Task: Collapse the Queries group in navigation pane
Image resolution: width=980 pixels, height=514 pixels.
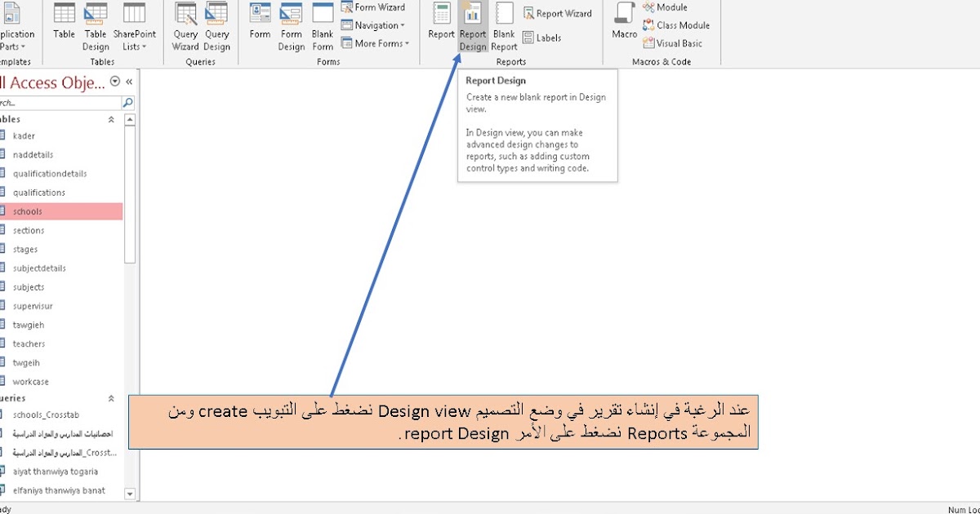Action: (x=111, y=397)
